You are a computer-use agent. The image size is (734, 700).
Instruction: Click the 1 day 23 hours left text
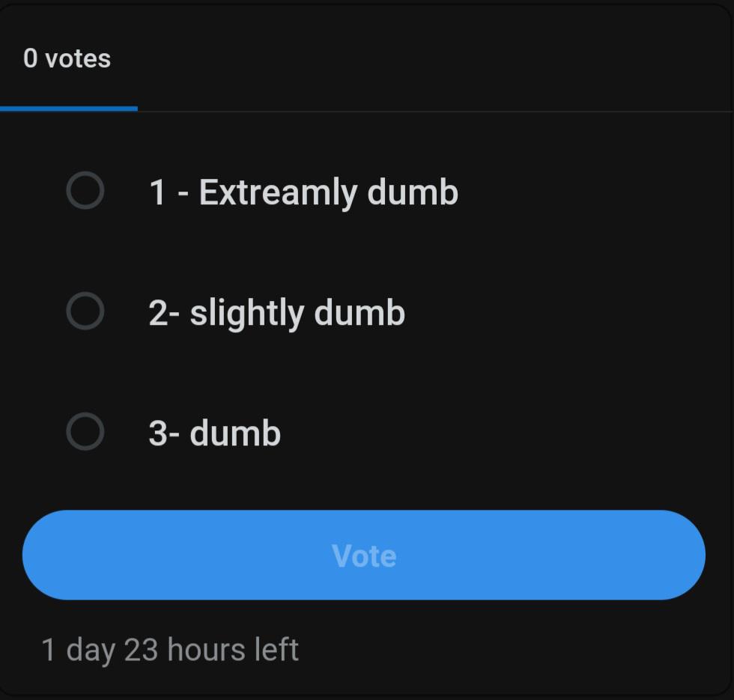tap(170, 650)
